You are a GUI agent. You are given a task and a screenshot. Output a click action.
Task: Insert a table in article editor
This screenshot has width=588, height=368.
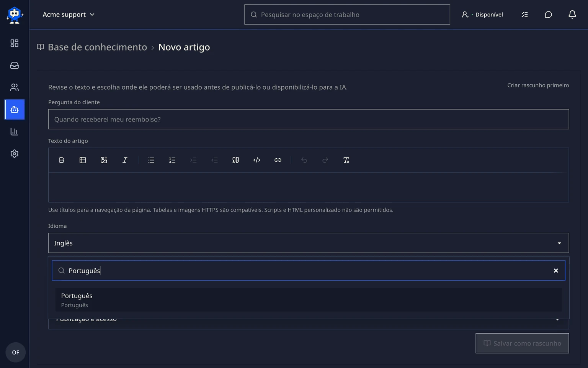(x=83, y=160)
